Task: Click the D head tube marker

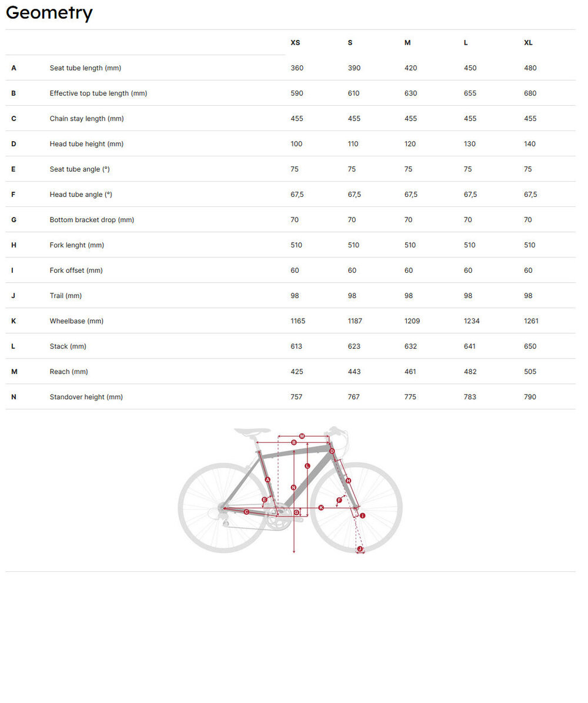Action: (332, 451)
